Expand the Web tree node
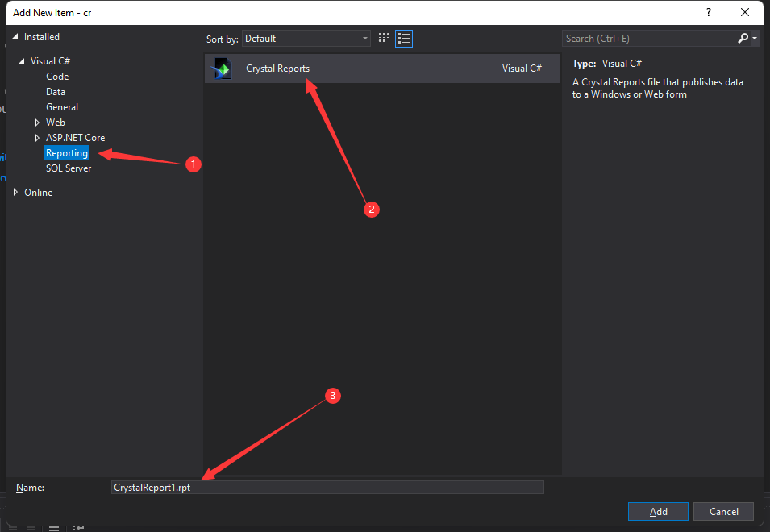The image size is (770, 532). coord(37,123)
